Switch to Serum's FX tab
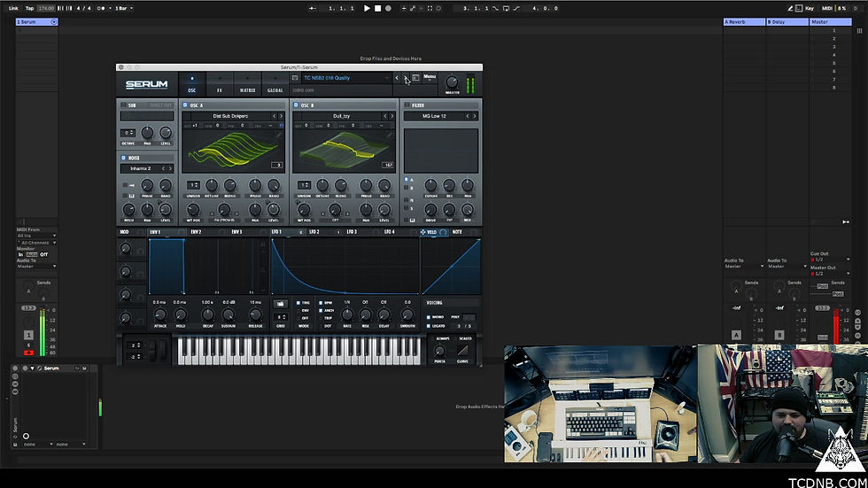 pos(220,84)
